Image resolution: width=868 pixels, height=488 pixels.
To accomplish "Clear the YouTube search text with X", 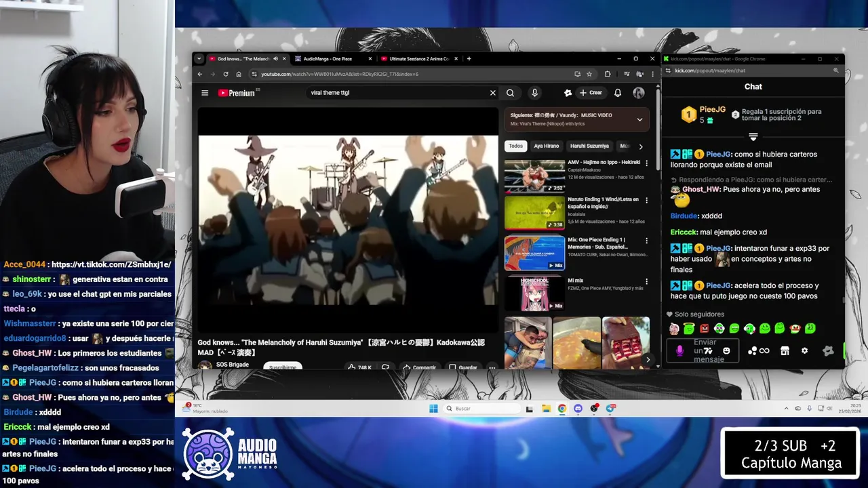I will pos(493,93).
